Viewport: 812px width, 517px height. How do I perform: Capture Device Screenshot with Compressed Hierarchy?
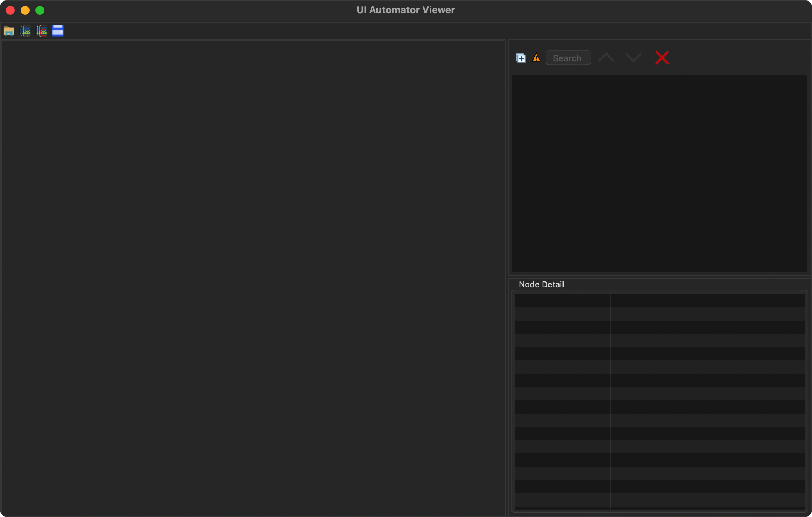(42, 31)
